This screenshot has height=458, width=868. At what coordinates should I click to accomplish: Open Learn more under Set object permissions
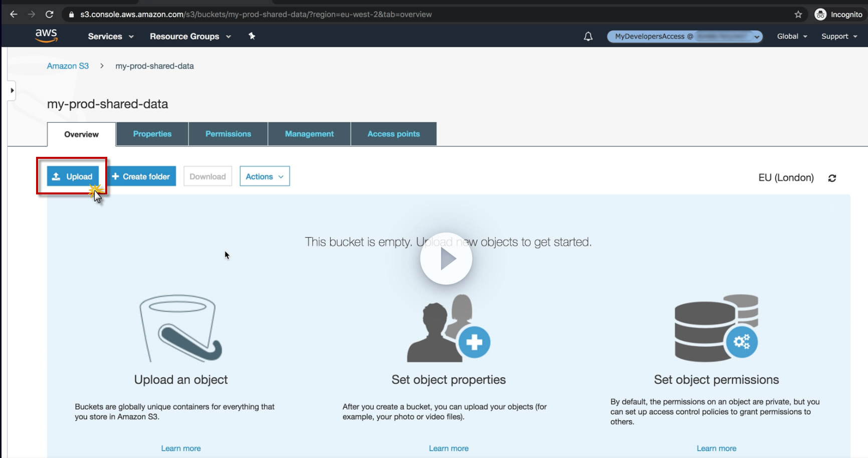716,448
